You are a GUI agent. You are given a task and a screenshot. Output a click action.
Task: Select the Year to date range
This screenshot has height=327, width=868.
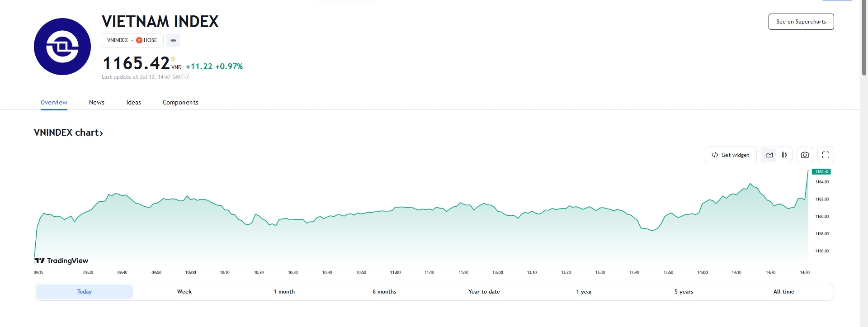(x=484, y=292)
